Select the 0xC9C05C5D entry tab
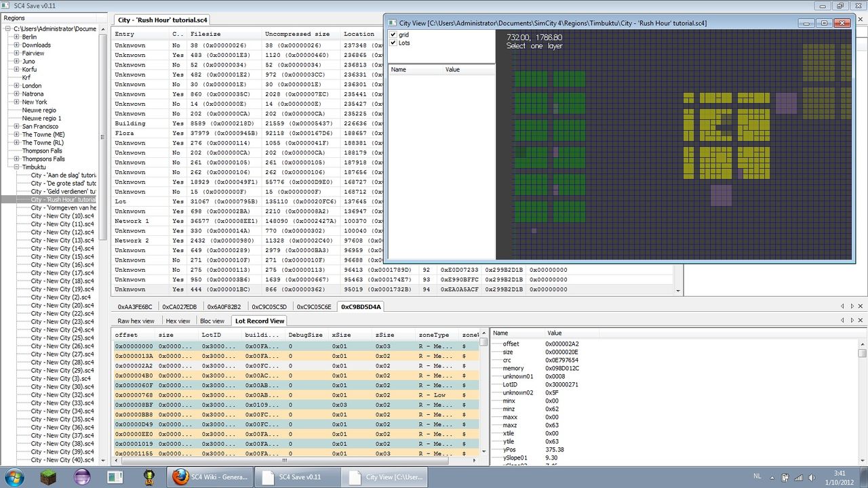868x488 pixels. tap(271, 306)
